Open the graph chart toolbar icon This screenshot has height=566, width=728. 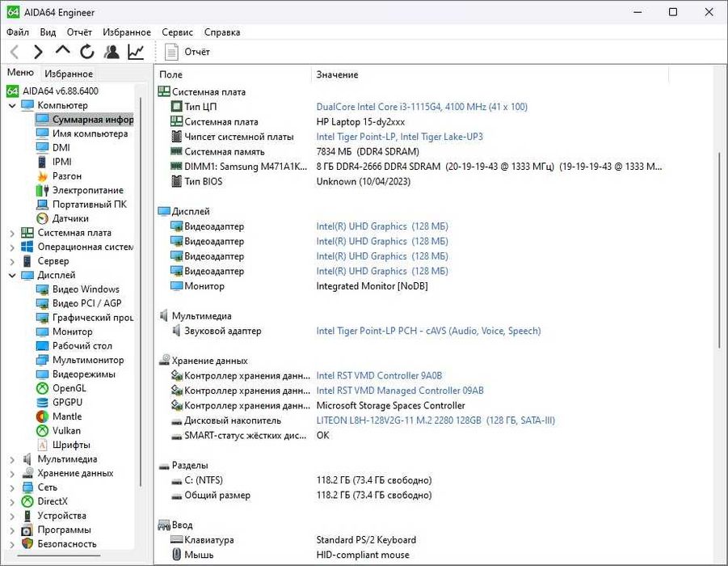136,52
